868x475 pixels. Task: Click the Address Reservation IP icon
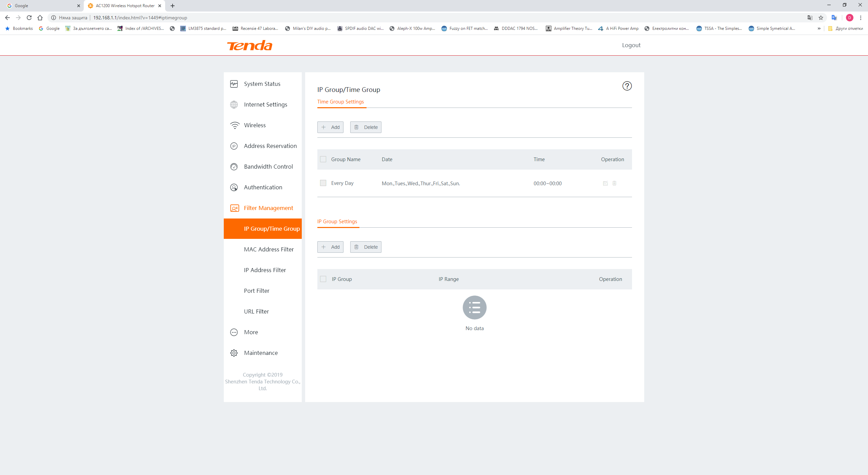point(234,146)
